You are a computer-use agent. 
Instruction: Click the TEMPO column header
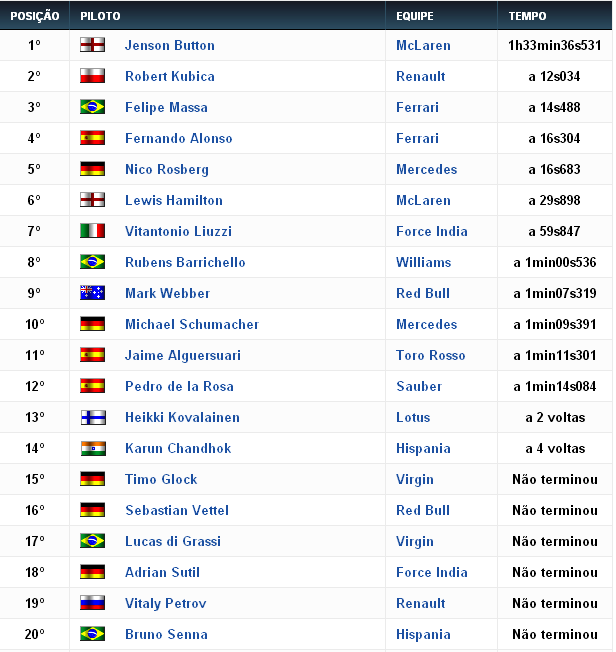[x=527, y=16]
